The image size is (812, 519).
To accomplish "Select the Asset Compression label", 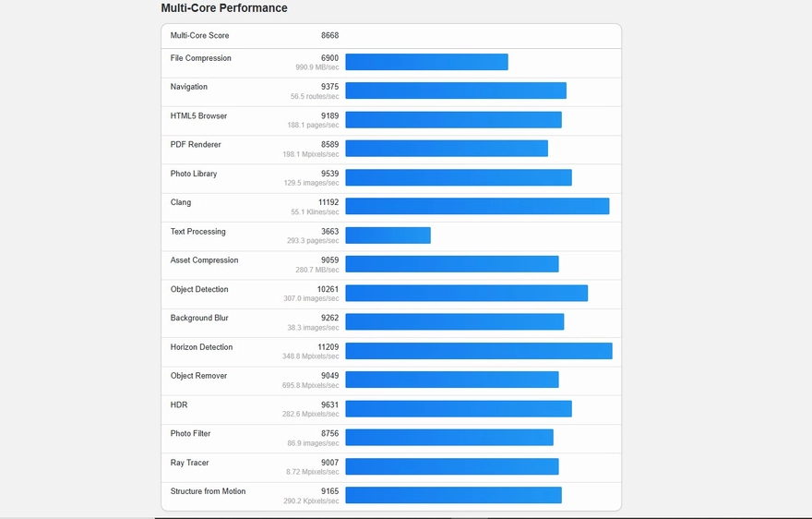I will tap(204, 260).
